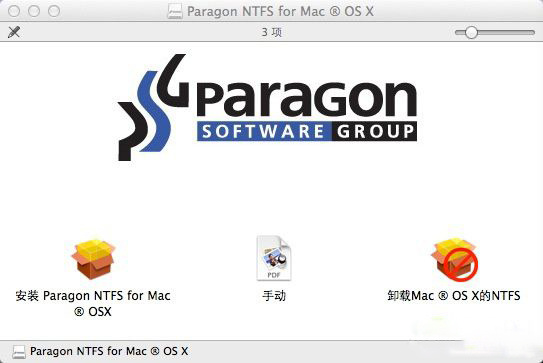Open the uninstall NTFS package icon
Viewport: 543px width, 363px height.
(454, 259)
